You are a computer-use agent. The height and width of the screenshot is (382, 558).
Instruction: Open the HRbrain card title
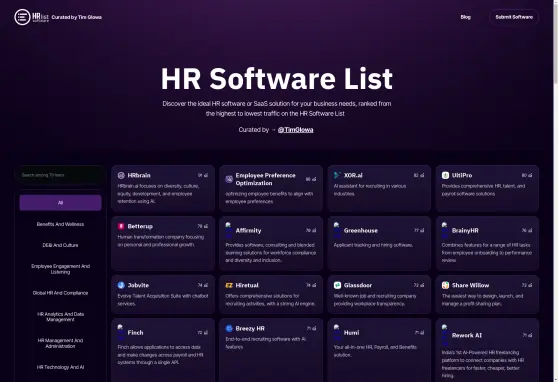[x=139, y=175]
